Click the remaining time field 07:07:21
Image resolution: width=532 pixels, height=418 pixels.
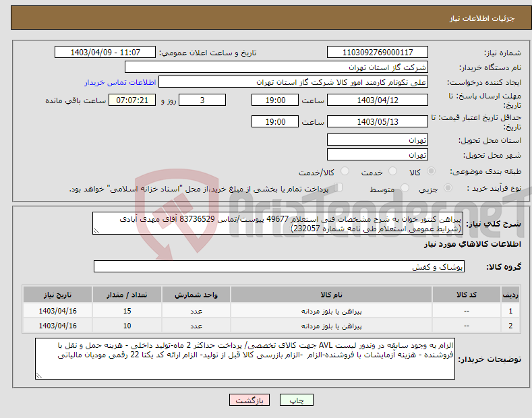132,100
